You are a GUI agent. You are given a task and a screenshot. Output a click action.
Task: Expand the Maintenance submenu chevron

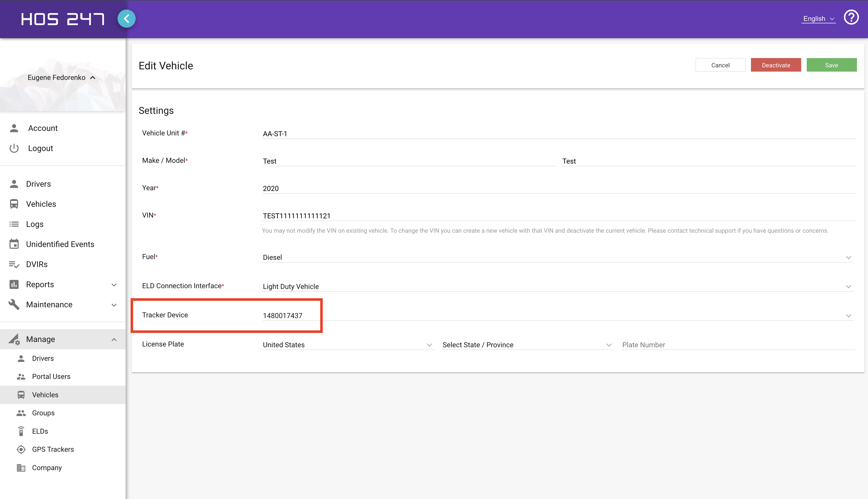(x=114, y=305)
